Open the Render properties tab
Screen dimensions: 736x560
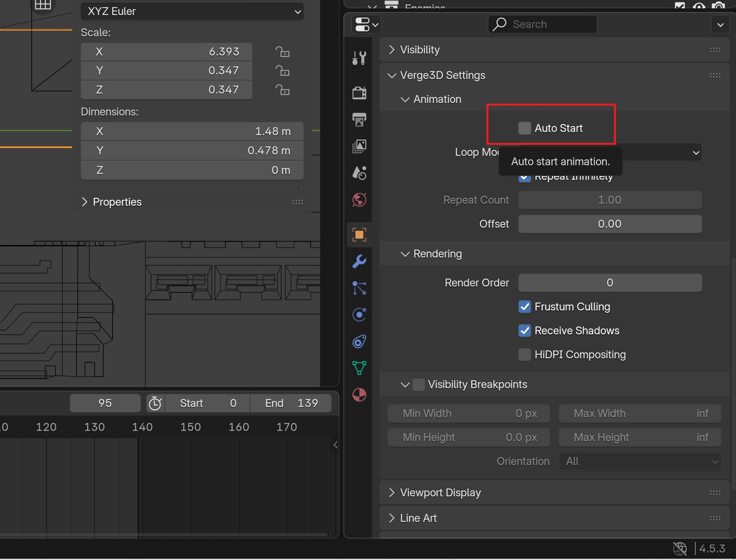359,93
